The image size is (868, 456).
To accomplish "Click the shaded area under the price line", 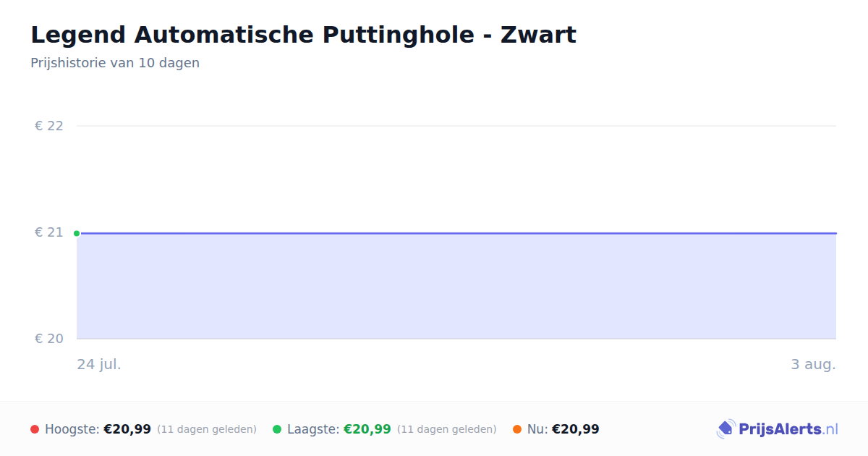I will point(456,286).
